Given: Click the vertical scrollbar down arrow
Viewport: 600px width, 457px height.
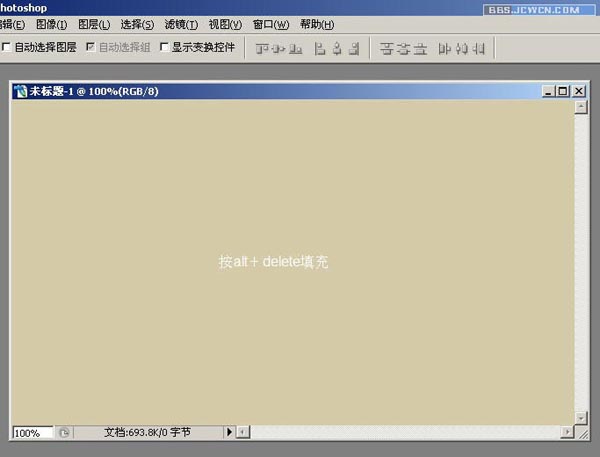Looking at the screenshot, I should pyautogui.click(x=580, y=416).
